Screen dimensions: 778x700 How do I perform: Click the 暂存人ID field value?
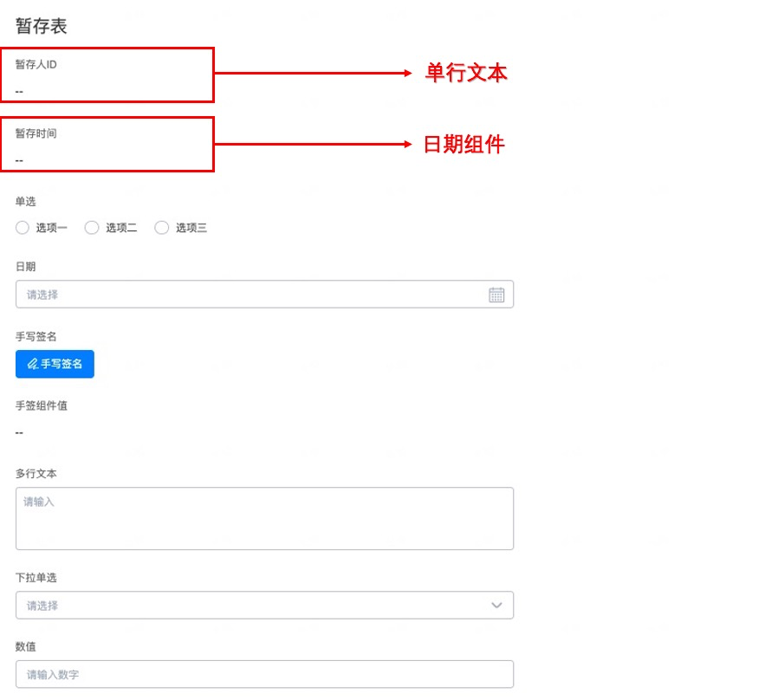pyautogui.click(x=19, y=92)
